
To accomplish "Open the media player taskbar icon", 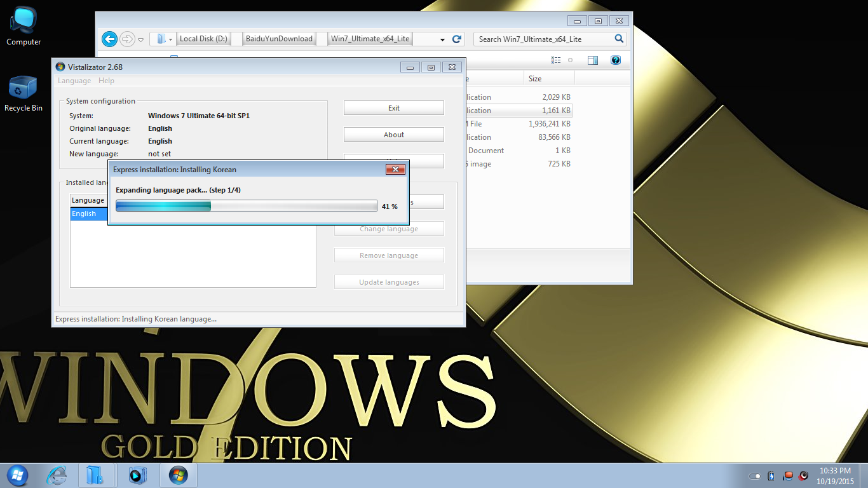I will [137, 475].
